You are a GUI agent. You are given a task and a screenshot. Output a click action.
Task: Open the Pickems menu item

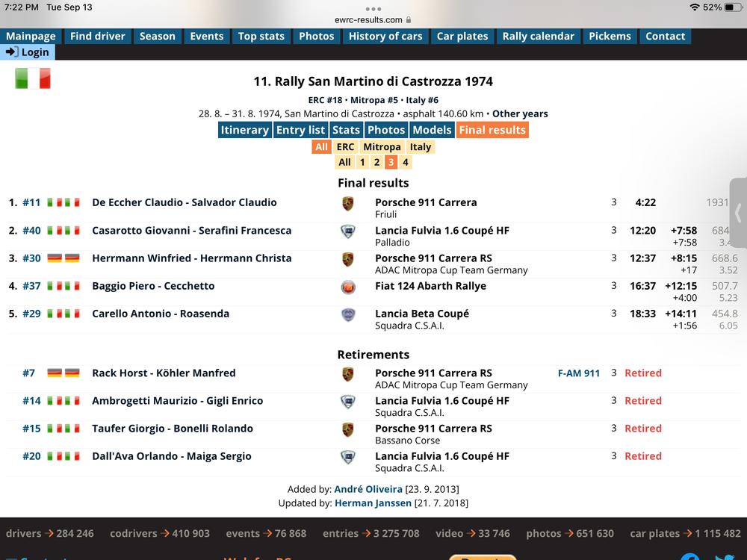coord(610,36)
